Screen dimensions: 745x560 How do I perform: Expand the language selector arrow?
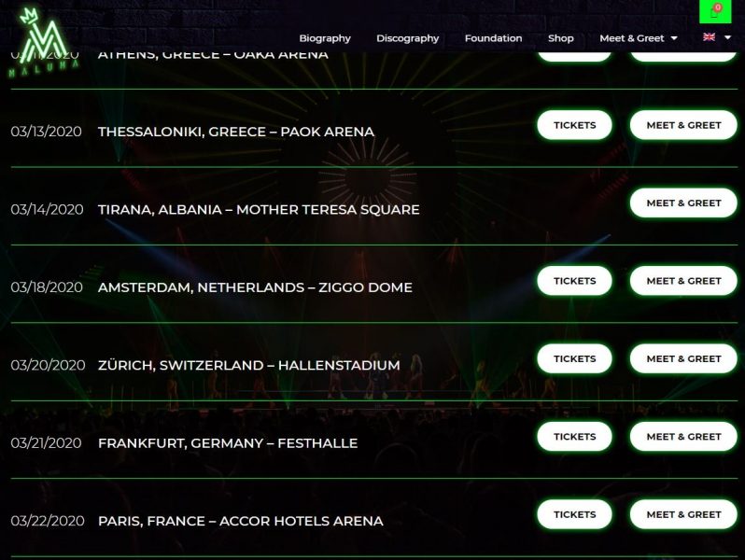(x=727, y=37)
